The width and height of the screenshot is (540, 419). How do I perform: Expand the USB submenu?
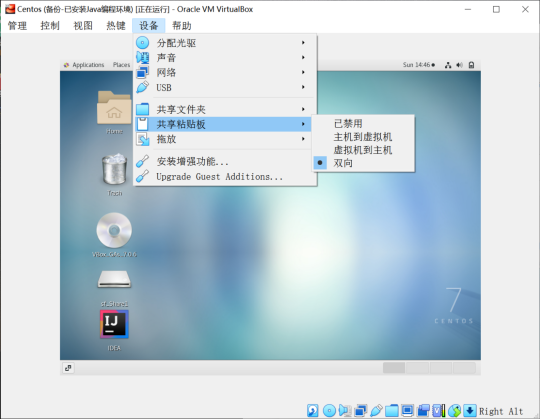(303, 87)
